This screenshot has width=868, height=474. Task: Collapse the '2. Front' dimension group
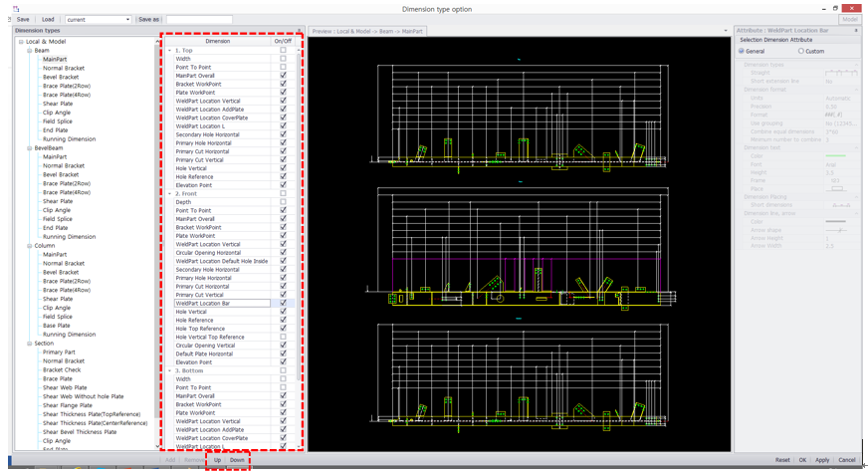[x=170, y=194]
